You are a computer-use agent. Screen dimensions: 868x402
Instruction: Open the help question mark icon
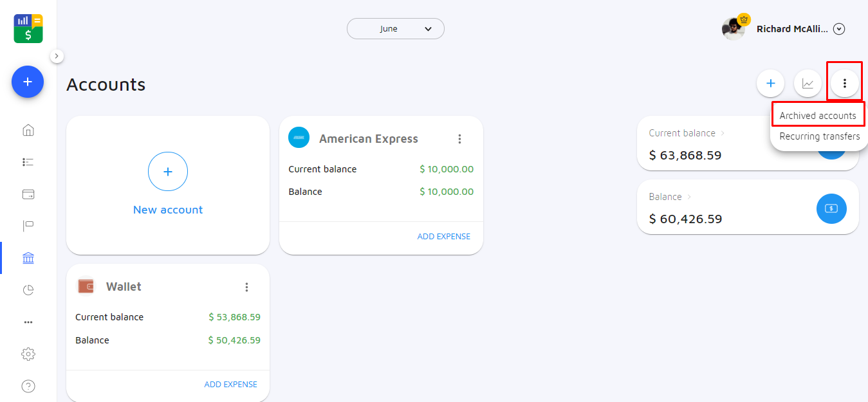(28, 386)
